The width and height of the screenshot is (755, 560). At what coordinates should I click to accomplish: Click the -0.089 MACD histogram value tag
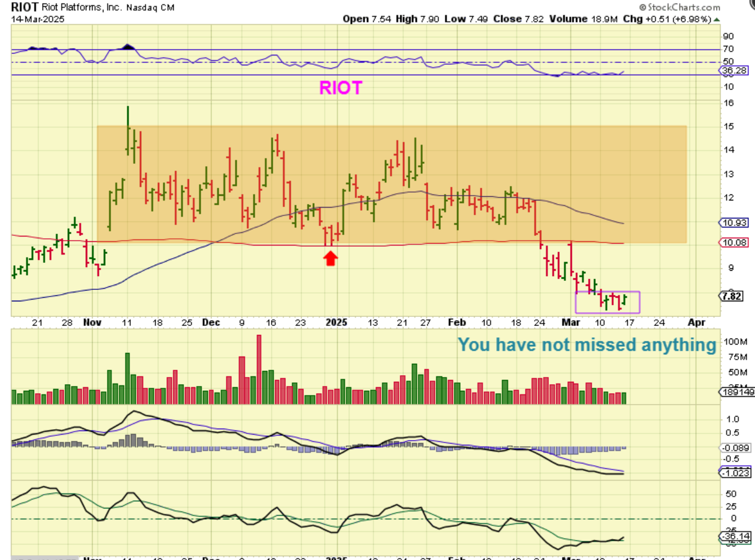click(x=735, y=448)
